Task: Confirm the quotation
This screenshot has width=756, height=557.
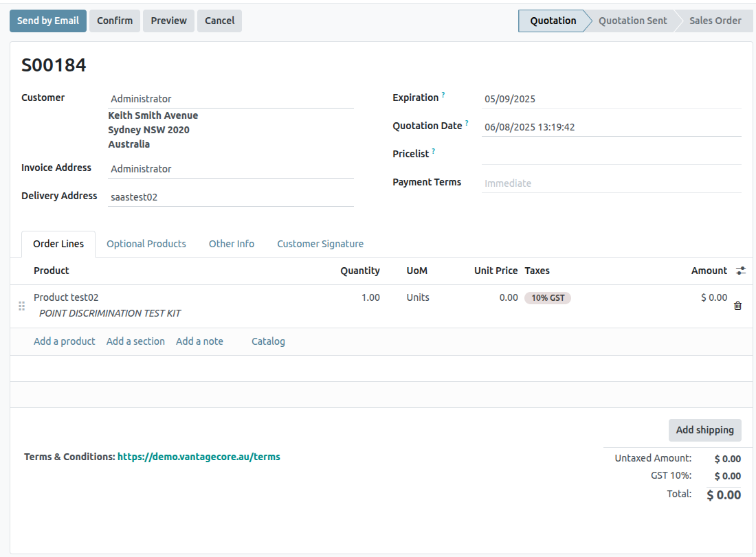Action: (115, 21)
